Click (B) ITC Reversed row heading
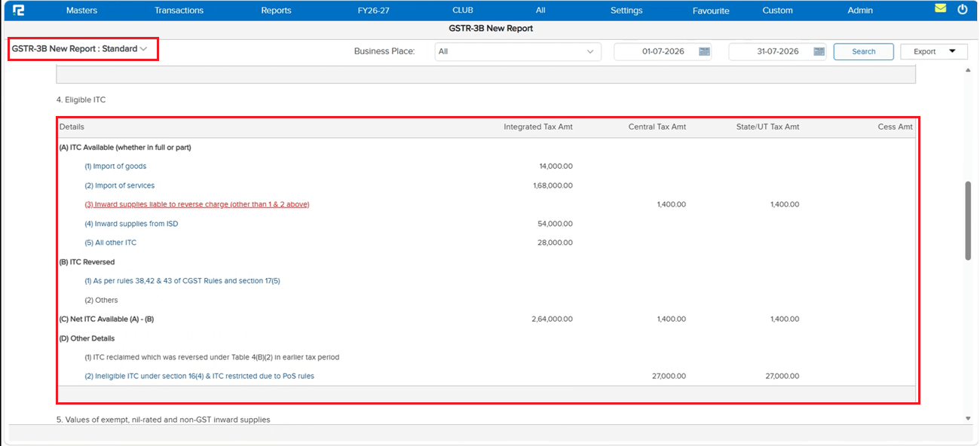The height and width of the screenshot is (446, 980). pyautogui.click(x=87, y=262)
